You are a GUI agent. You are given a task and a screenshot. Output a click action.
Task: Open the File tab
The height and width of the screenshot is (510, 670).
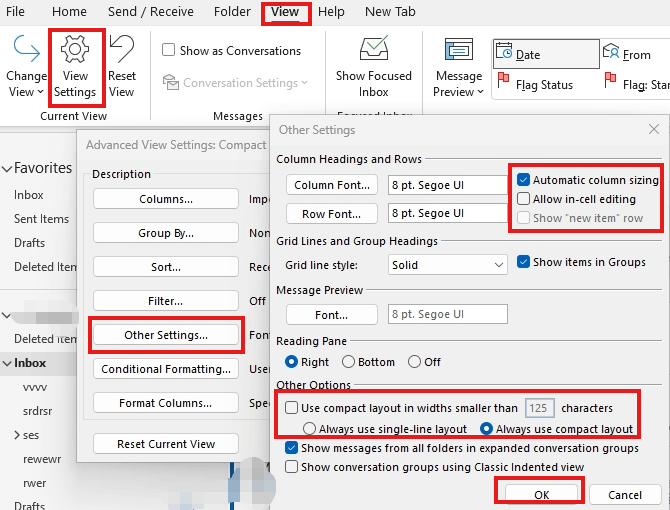tap(15, 12)
